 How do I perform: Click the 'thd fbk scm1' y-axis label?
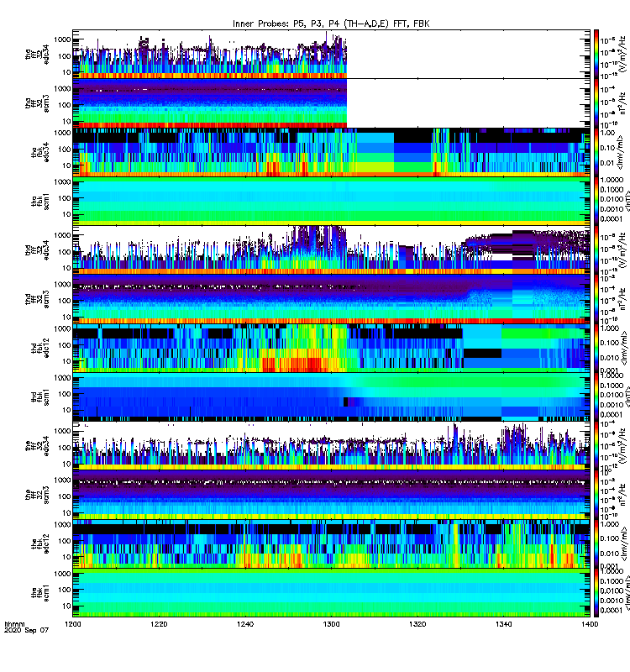point(40,397)
